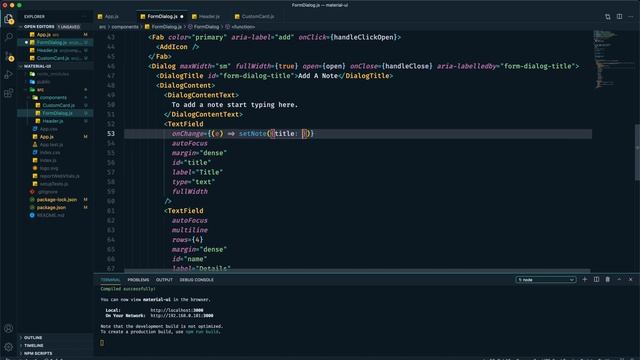Screen dimensions: 640x360
Task: Select the Debug Console panel tab
Action: pyautogui.click(x=196, y=280)
